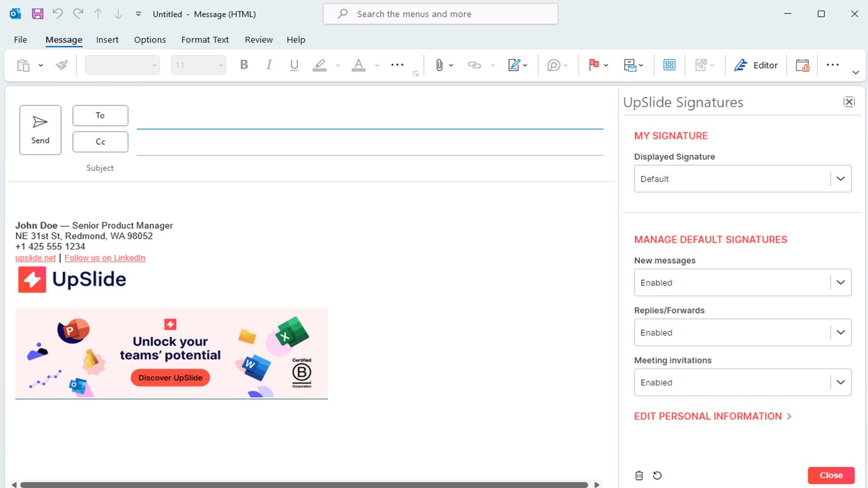Open the Editor pen tool
868x488 pixels.
tap(756, 65)
